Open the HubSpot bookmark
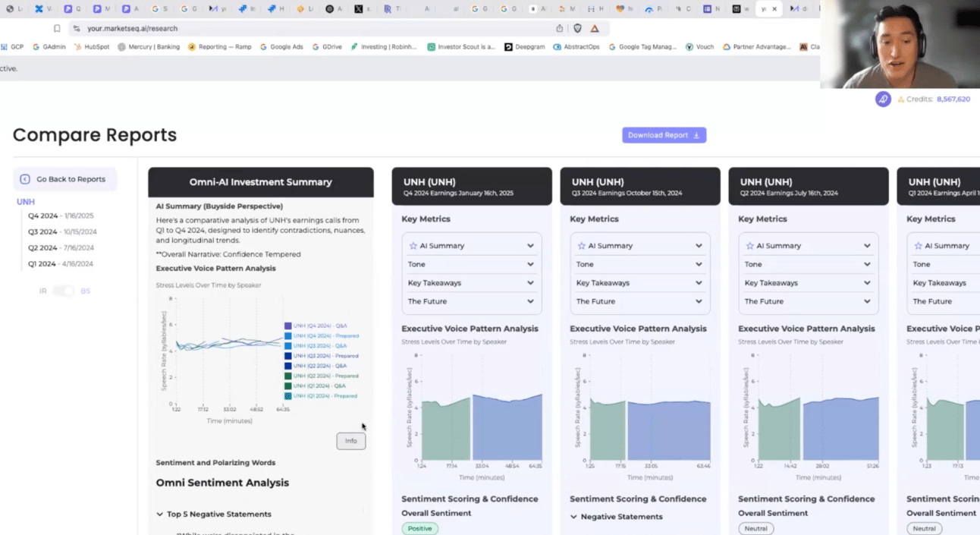The image size is (980, 535). tap(92, 47)
